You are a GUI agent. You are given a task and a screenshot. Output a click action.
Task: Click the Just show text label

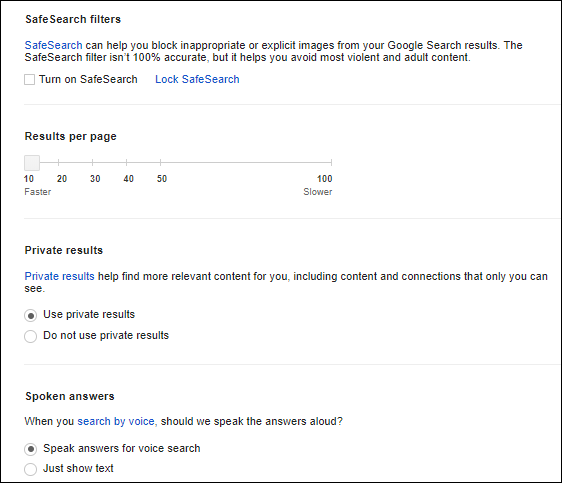click(78, 468)
